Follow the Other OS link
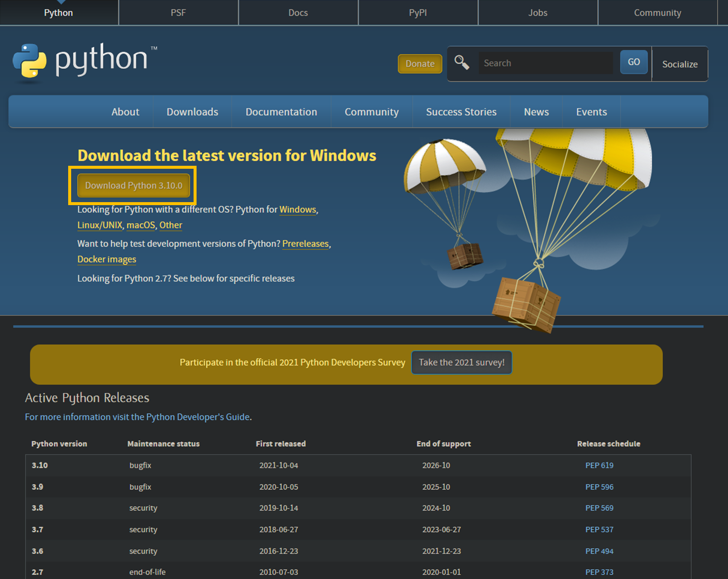This screenshot has width=728, height=579. pos(171,225)
